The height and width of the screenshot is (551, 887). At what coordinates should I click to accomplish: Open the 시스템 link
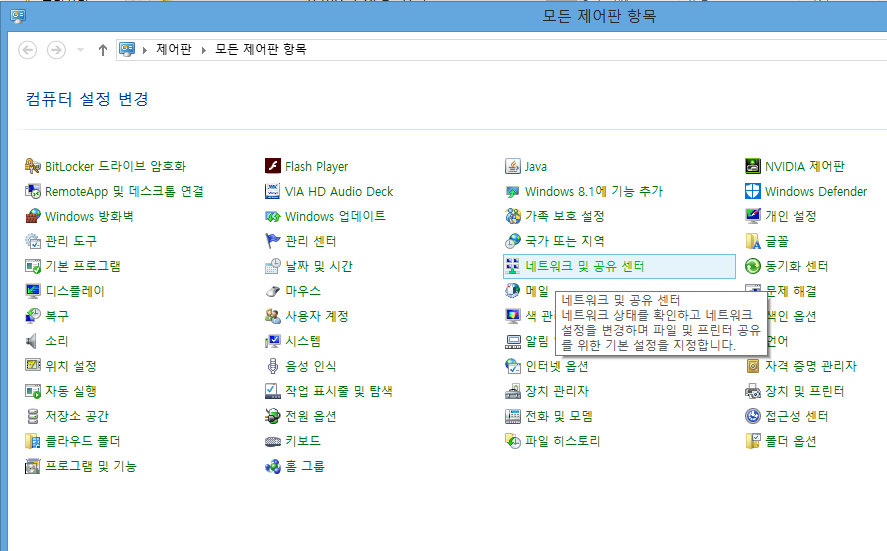pyautogui.click(x=303, y=341)
